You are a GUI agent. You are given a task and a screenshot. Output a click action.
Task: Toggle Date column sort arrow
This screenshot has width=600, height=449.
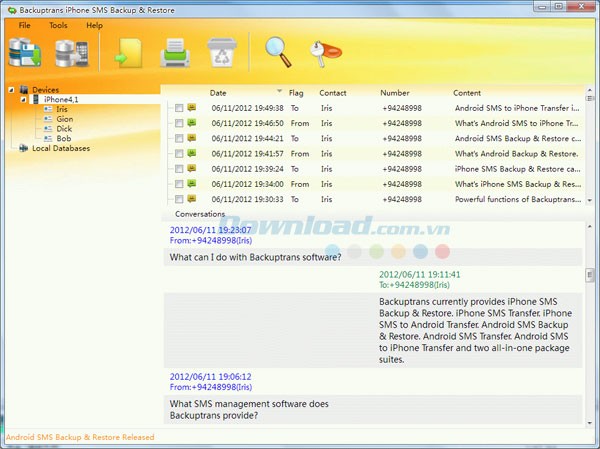pos(279,91)
